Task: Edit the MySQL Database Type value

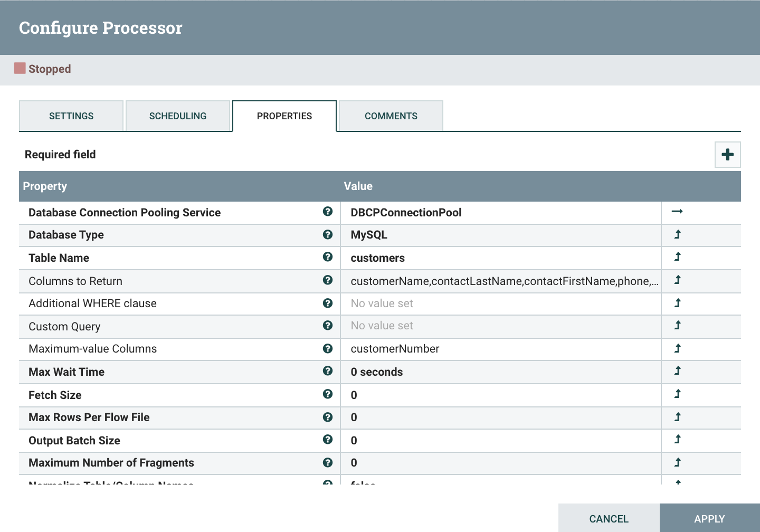Action: (x=501, y=235)
